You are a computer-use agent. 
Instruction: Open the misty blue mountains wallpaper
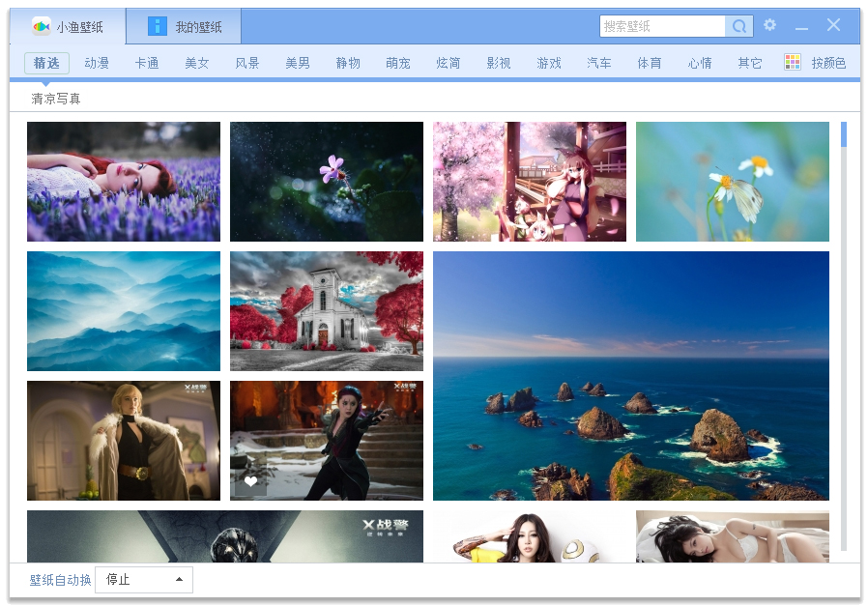(124, 311)
